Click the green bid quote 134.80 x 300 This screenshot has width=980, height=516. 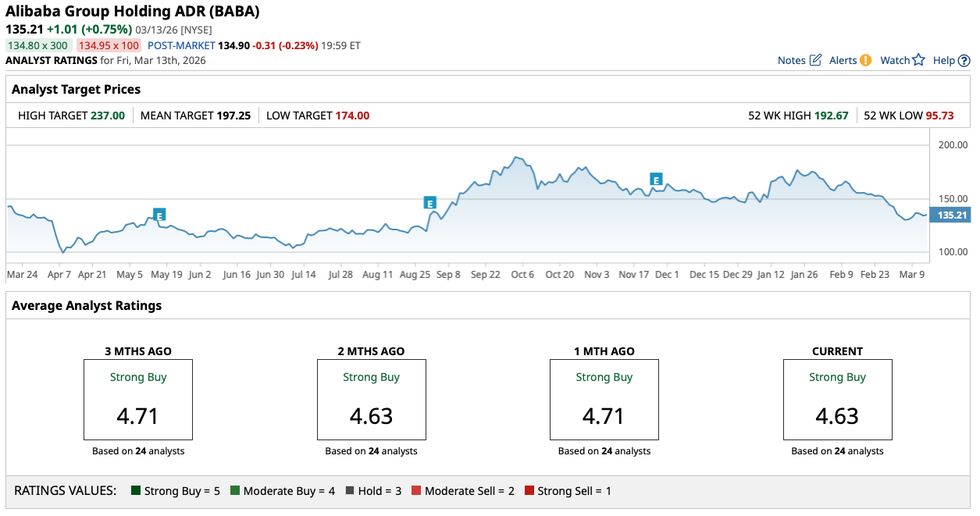tap(39, 45)
